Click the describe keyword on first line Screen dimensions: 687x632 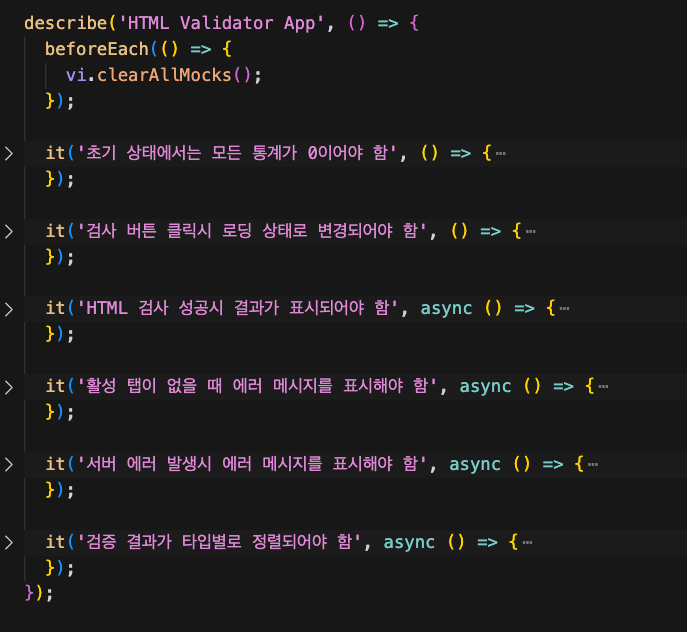pyautogui.click(x=60, y=22)
